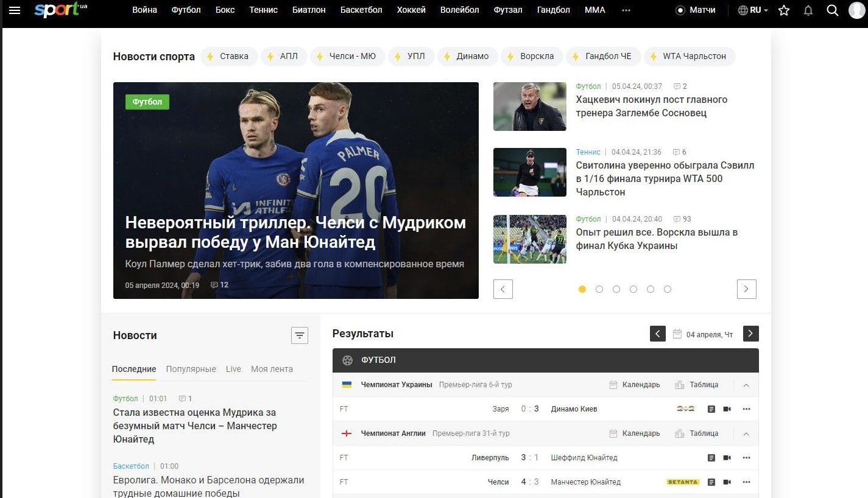Open comments on Свитолина article
868x498 pixels.
point(680,152)
